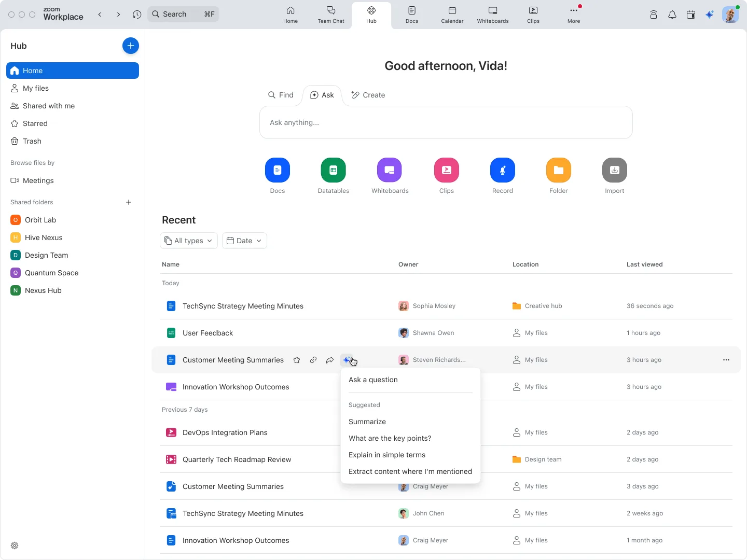Switch to the Create tab
747x560 pixels.
pyautogui.click(x=368, y=95)
